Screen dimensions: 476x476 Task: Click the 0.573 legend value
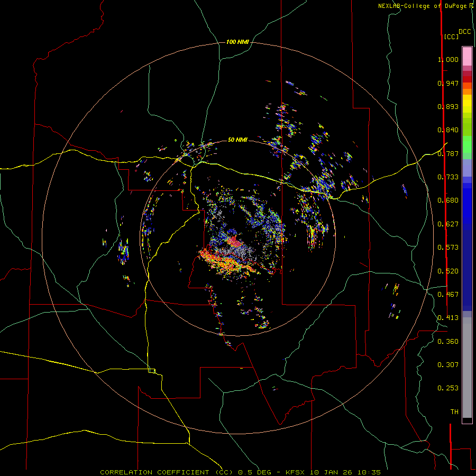[448, 248]
